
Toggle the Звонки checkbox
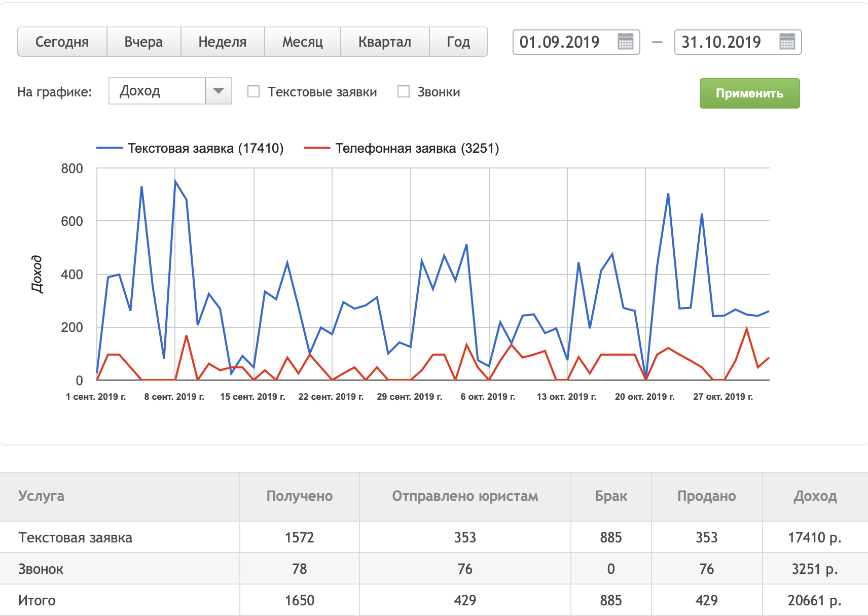click(404, 91)
